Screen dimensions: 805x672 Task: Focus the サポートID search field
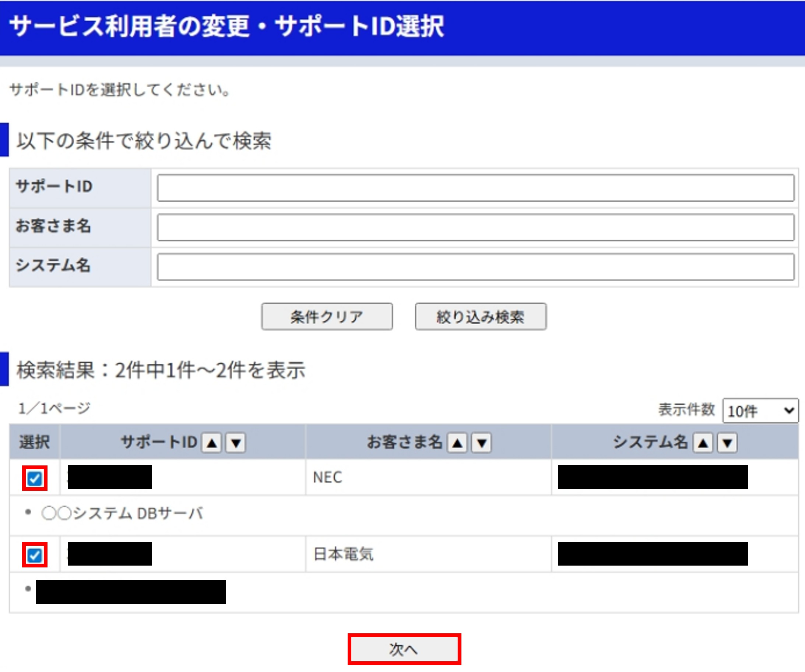[x=475, y=188]
